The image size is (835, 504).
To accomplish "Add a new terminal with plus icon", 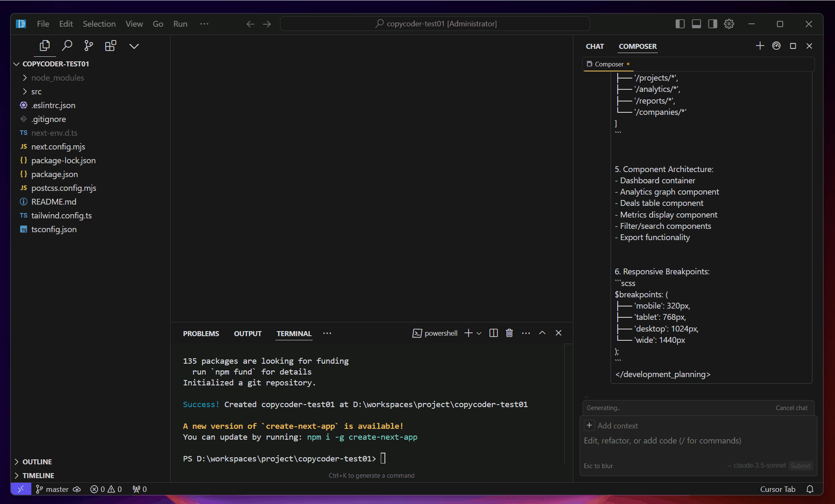I will click(x=468, y=333).
